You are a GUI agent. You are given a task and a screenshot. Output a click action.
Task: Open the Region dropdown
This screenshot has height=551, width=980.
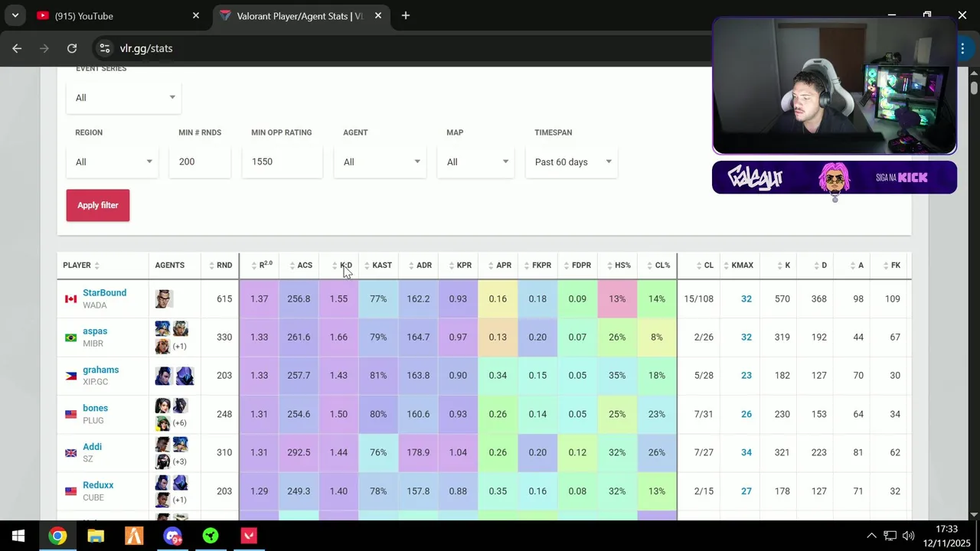(x=112, y=162)
